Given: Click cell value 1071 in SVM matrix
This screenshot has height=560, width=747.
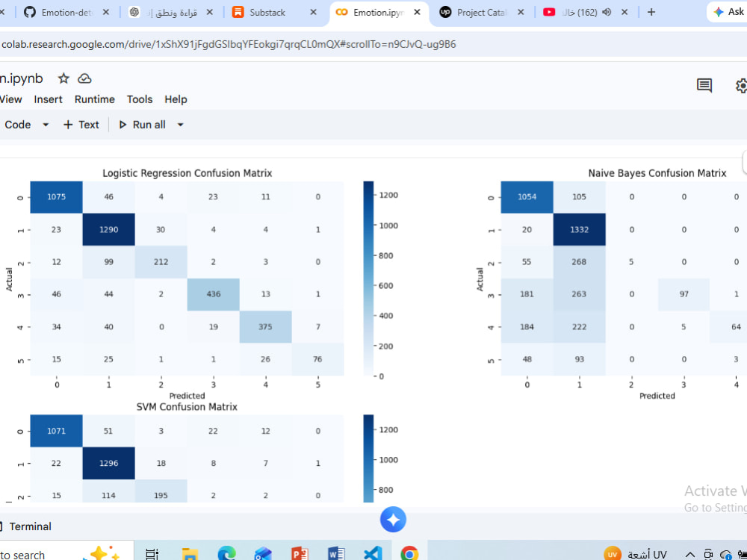Looking at the screenshot, I should (x=56, y=431).
